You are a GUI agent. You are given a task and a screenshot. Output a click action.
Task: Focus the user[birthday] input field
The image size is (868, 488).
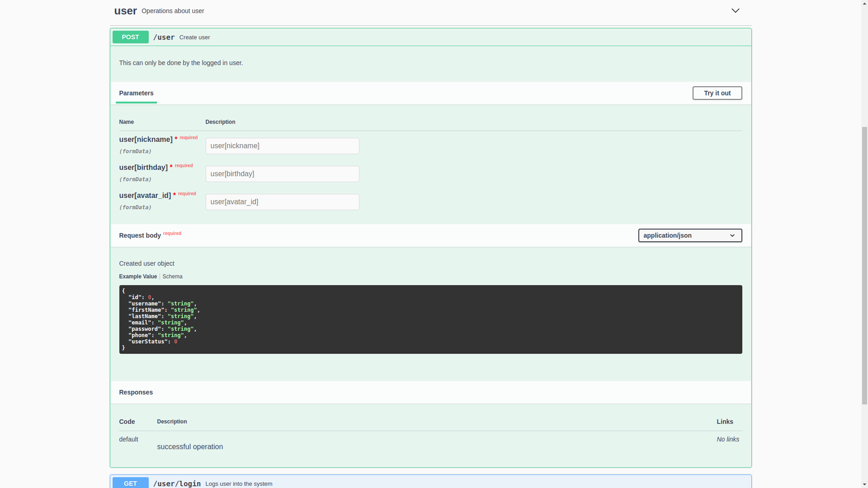coord(282,174)
